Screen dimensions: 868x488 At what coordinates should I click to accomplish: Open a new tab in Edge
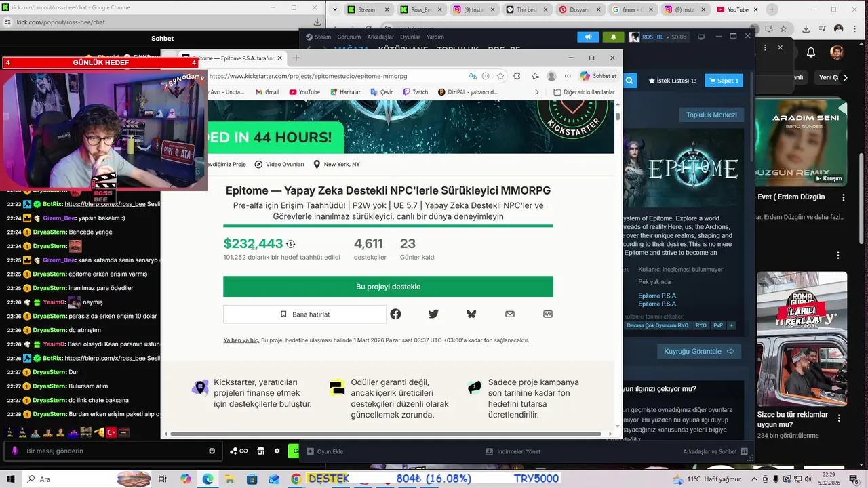tap(296, 58)
